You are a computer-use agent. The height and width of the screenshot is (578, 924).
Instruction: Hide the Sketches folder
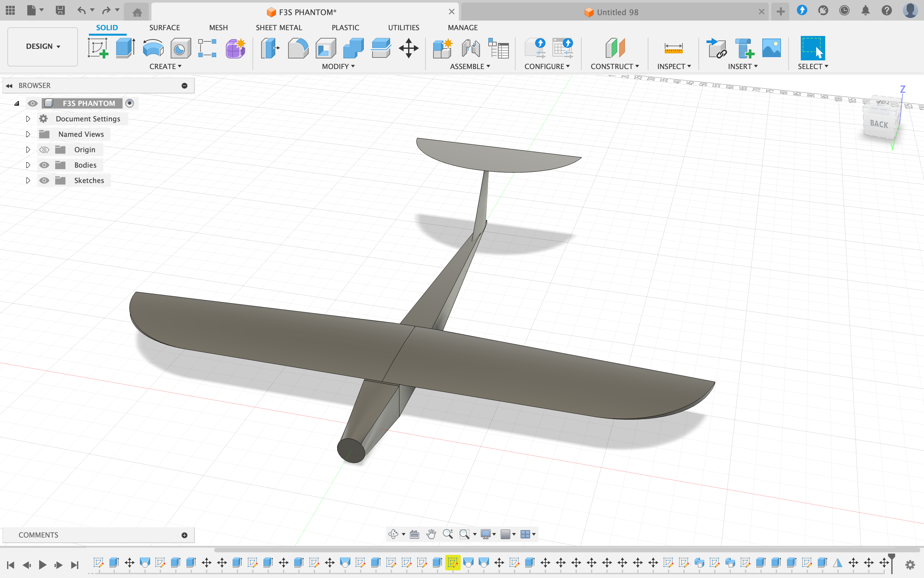[44, 180]
